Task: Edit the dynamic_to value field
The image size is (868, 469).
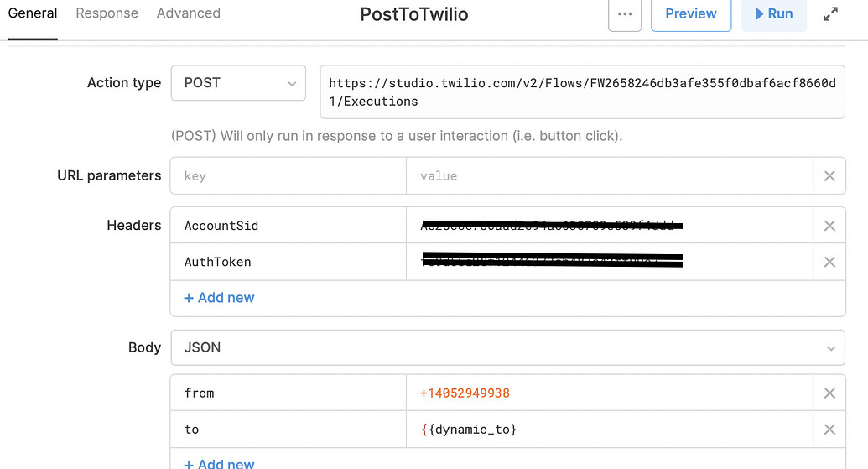Action: click(610, 430)
